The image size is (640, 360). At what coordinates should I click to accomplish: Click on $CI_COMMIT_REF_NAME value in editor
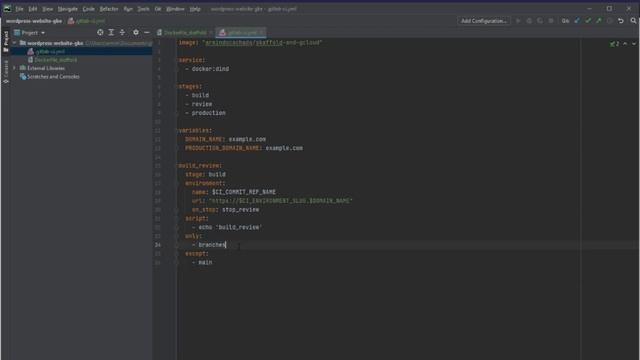(244, 192)
